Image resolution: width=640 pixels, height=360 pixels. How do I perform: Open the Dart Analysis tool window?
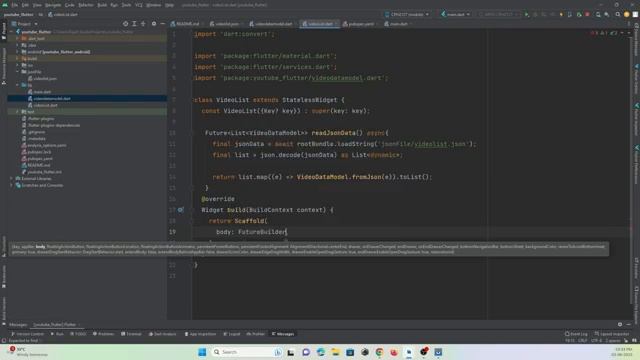[162, 334]
